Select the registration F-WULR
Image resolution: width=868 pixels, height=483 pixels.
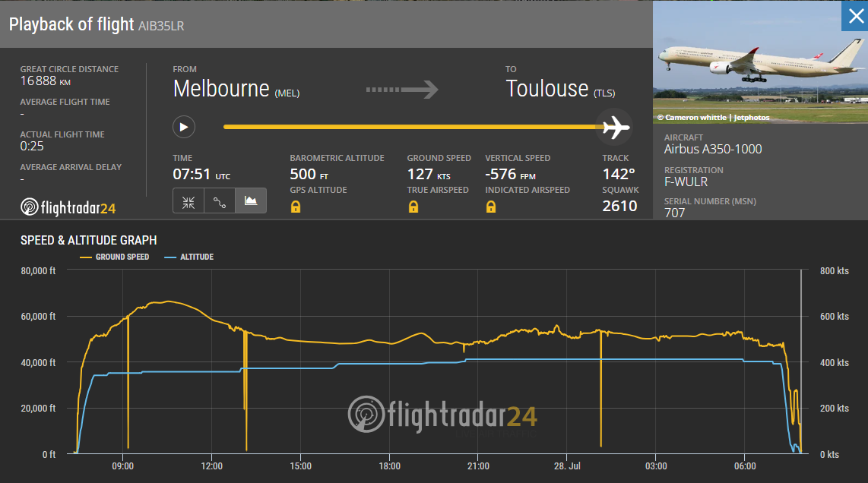tap(686, 182)
